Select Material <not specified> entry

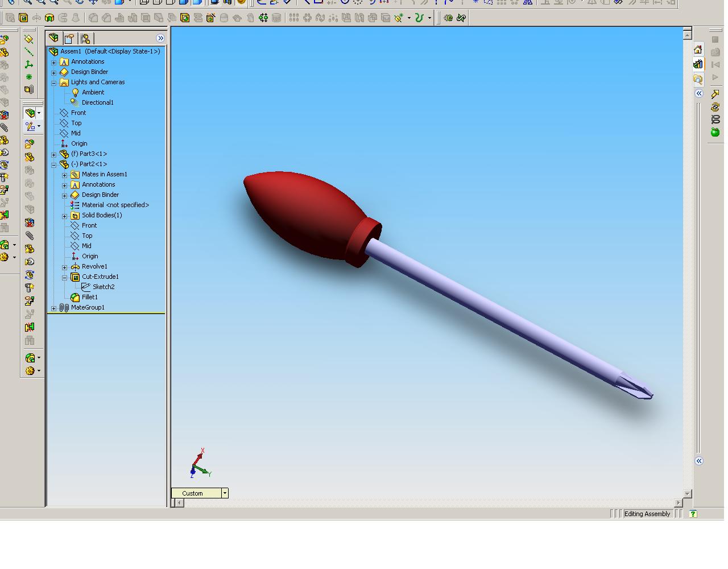115,205
